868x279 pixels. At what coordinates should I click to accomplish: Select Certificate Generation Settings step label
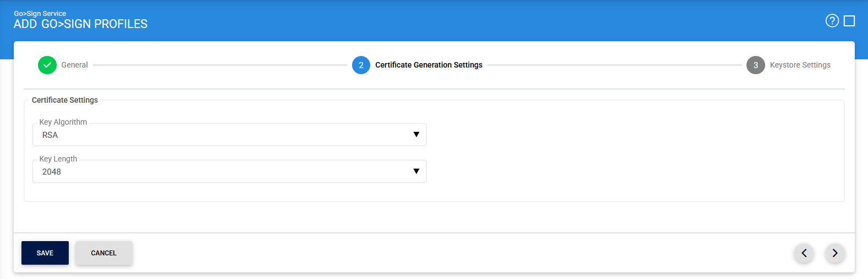click(428, 65)
